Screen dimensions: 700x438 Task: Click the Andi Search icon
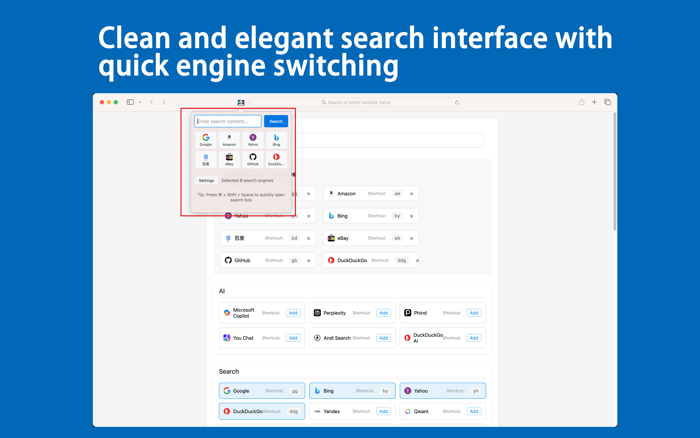coord(317,338)
